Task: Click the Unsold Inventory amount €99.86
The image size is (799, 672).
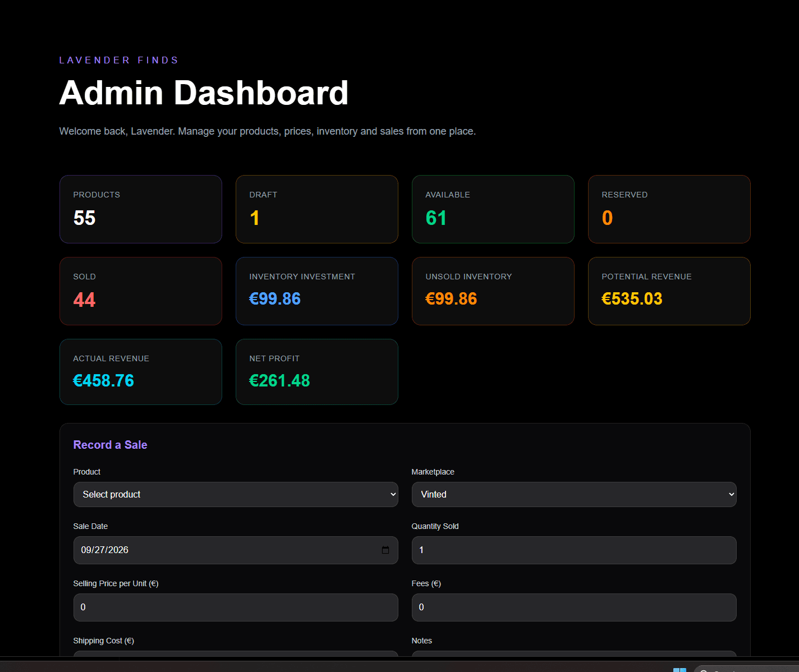Action: point(451,299)
